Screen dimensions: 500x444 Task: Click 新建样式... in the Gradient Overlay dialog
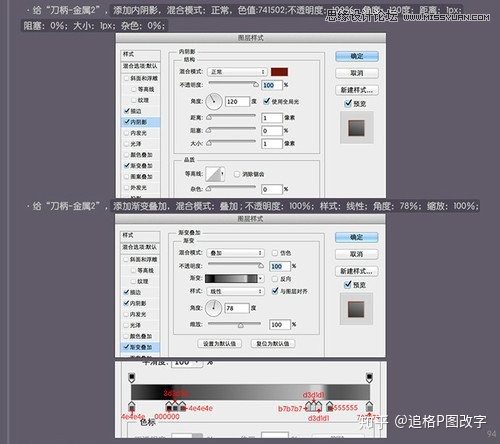point(356,271)
